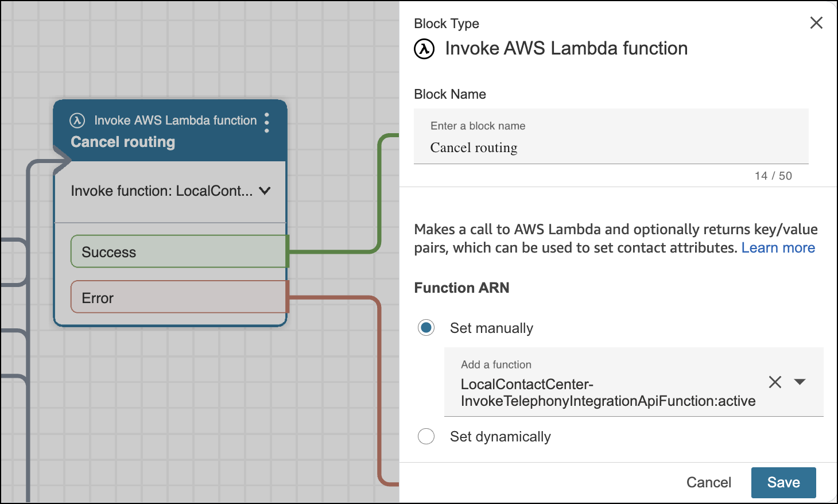Click the Invoke function: LocalCont... text
The image size is (838, 504).
pyautogui.click(x=162, y=191)
